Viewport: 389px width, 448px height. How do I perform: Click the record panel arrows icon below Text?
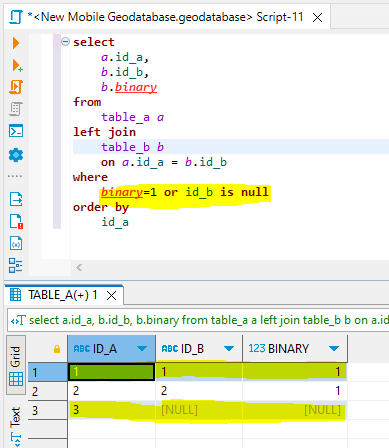click(16, 439)
